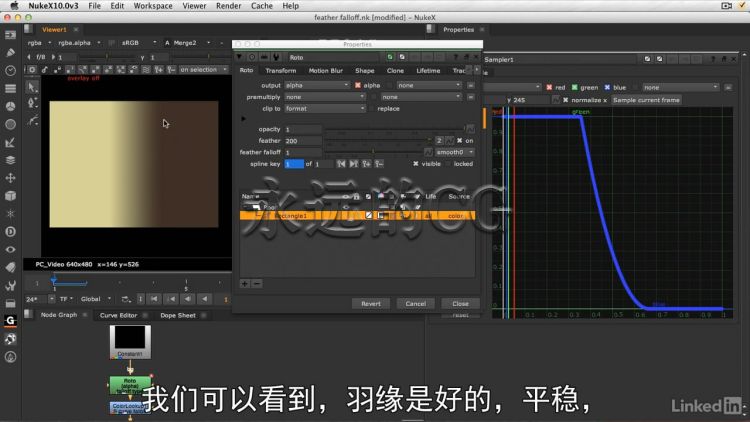
Task: Click Sample current frame button
Action: [x=646, y=100]
